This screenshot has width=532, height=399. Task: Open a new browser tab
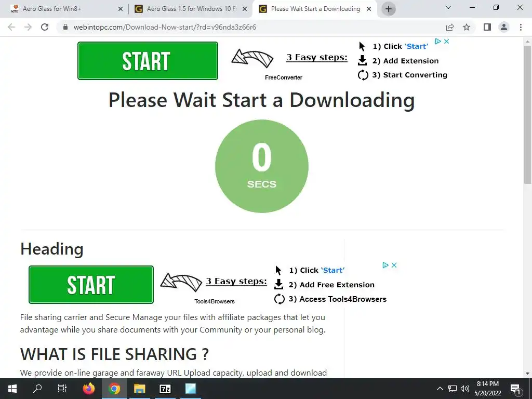[x=389, y=9]
